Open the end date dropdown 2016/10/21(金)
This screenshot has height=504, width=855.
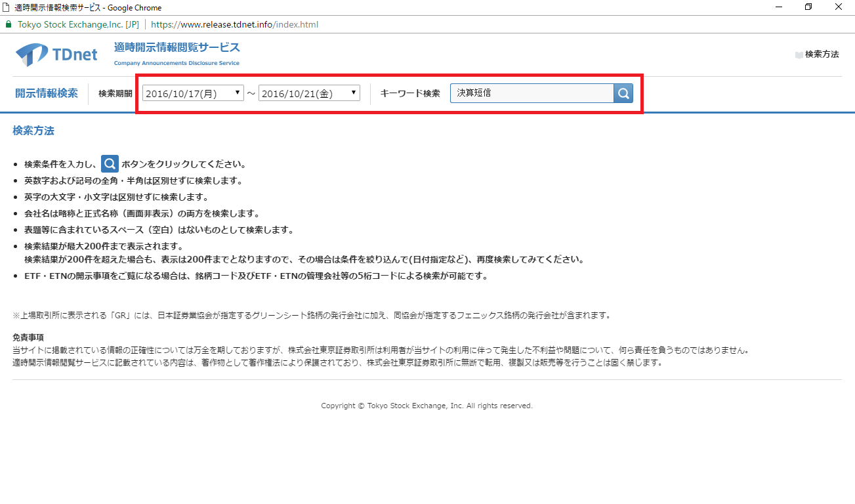[x=310, y=93]
